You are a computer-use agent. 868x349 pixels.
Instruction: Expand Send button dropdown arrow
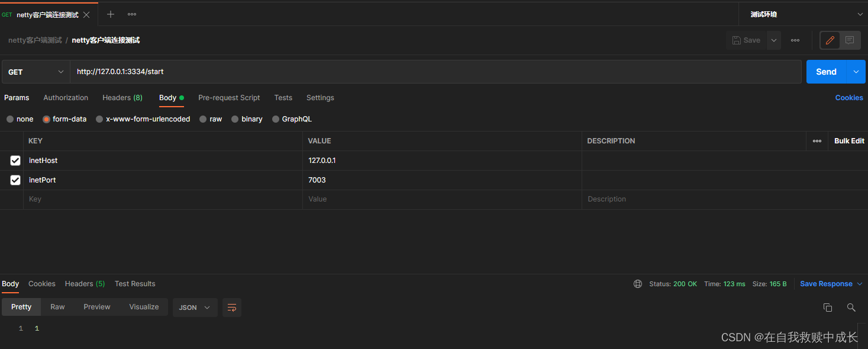(856, 72)
